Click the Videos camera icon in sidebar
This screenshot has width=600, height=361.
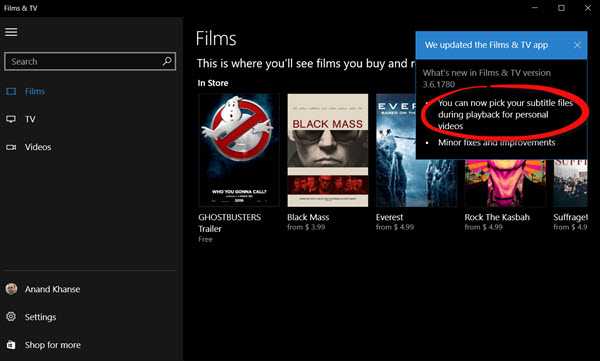coord(11,147)
